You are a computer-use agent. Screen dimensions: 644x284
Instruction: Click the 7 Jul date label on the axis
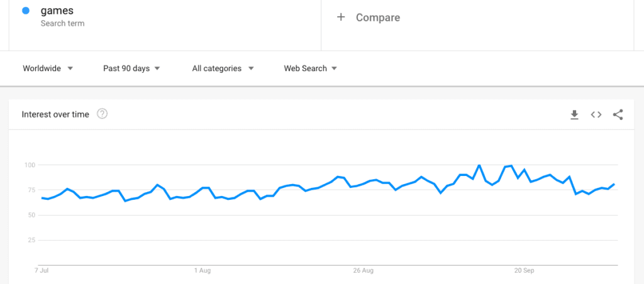click(42, 271)
